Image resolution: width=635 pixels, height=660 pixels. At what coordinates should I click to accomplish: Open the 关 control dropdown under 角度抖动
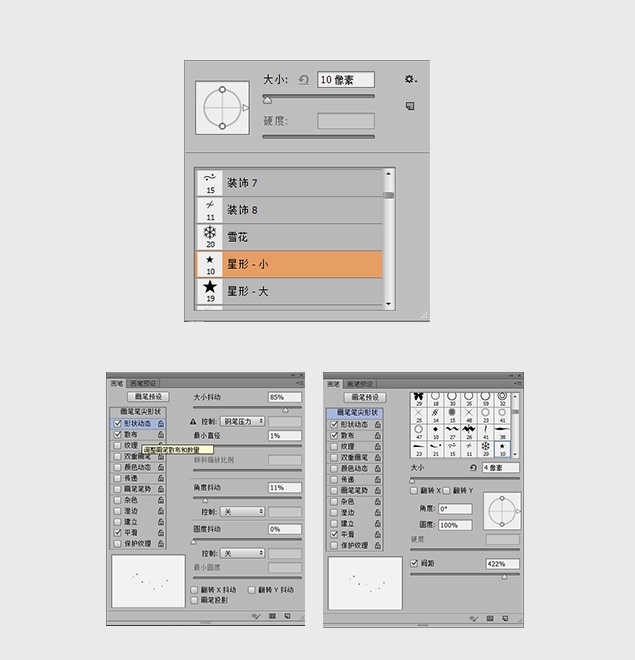[x=242, y=511]
